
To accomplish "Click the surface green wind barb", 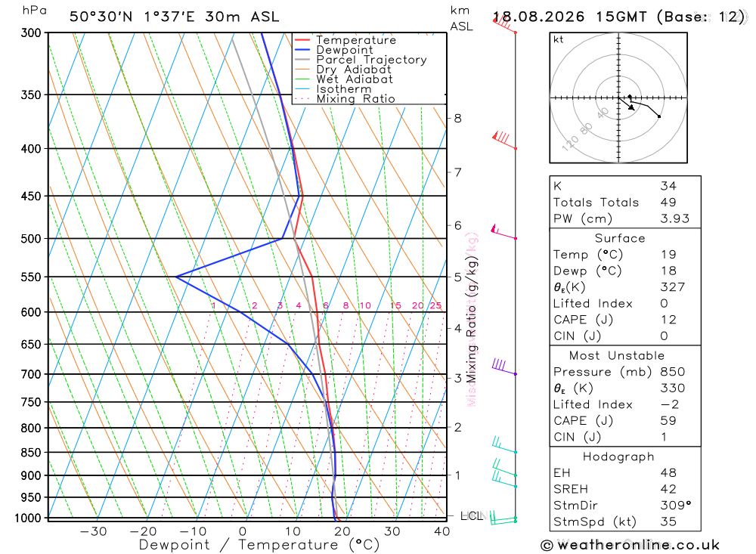I will 503,519.
